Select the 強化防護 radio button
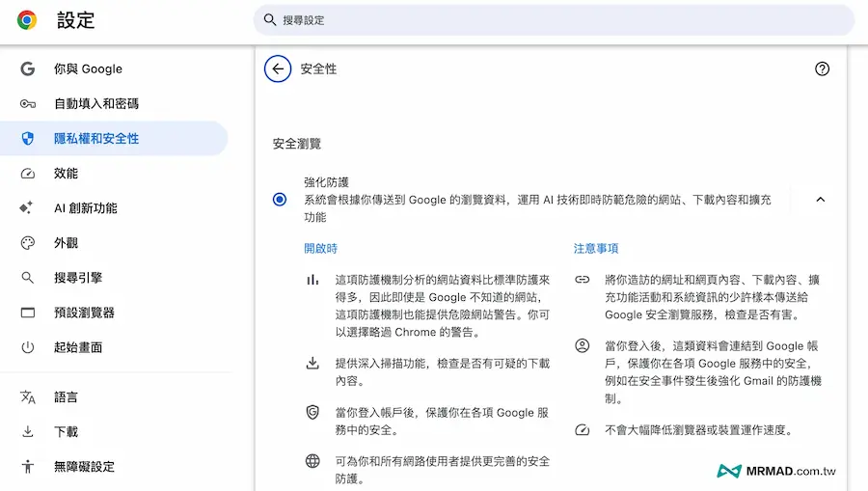This screenshot has height=491, width=868. coord(280,200)
